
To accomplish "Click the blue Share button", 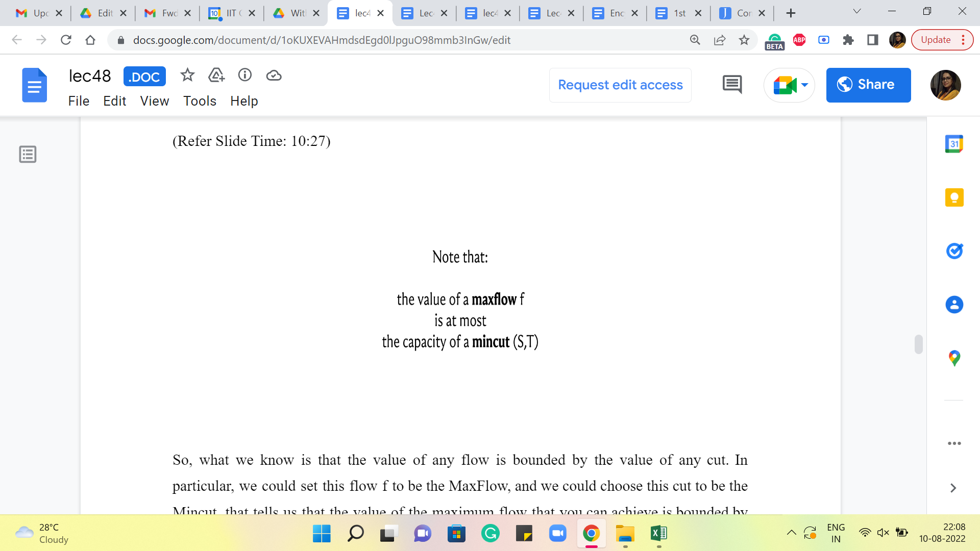I will (868, 85).
